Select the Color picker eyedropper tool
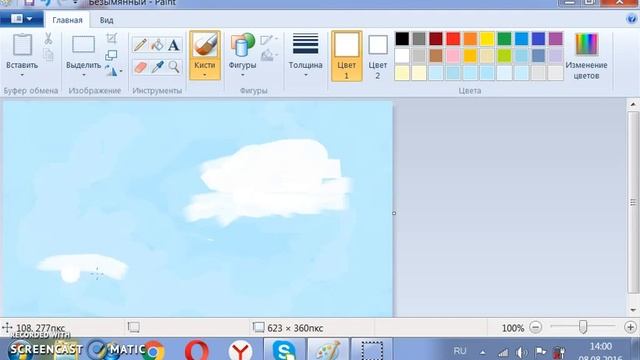Viewport: 640px width, 360px height. [x=157, y=67]
